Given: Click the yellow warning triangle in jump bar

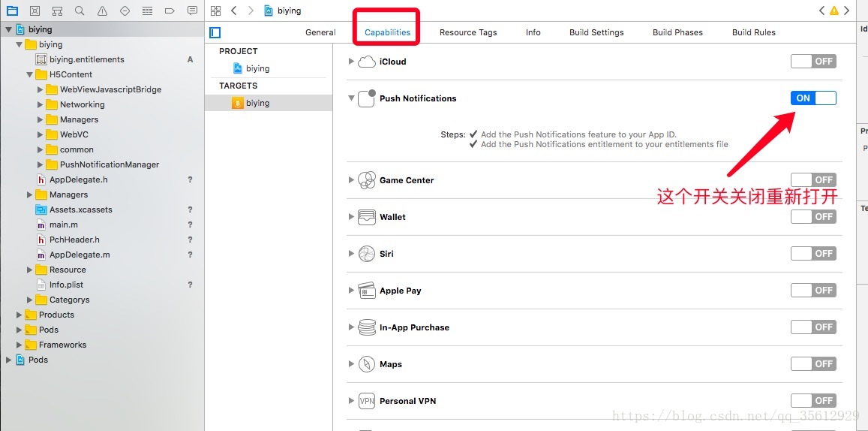Looking at the screenshot, I should pyautogui.click(x=834, y=11).
